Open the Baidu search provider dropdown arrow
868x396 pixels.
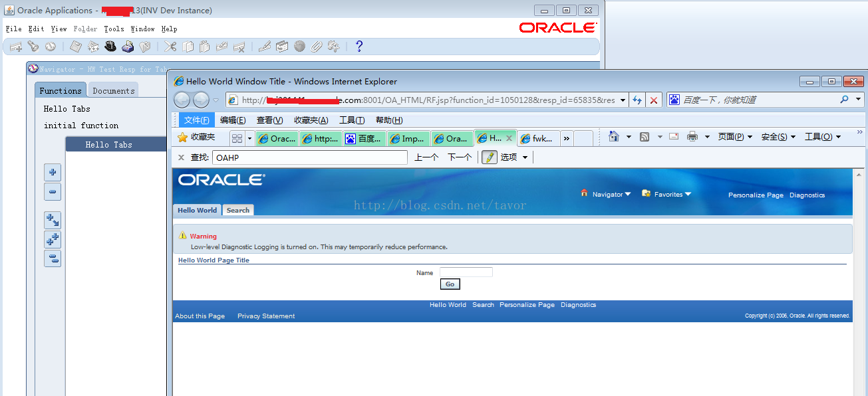coord(858,100)
